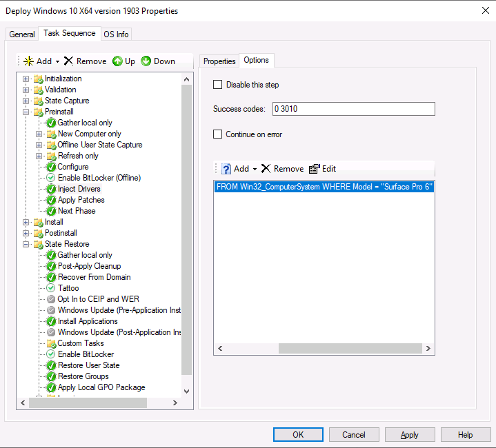Expand the Validation group

26,90
